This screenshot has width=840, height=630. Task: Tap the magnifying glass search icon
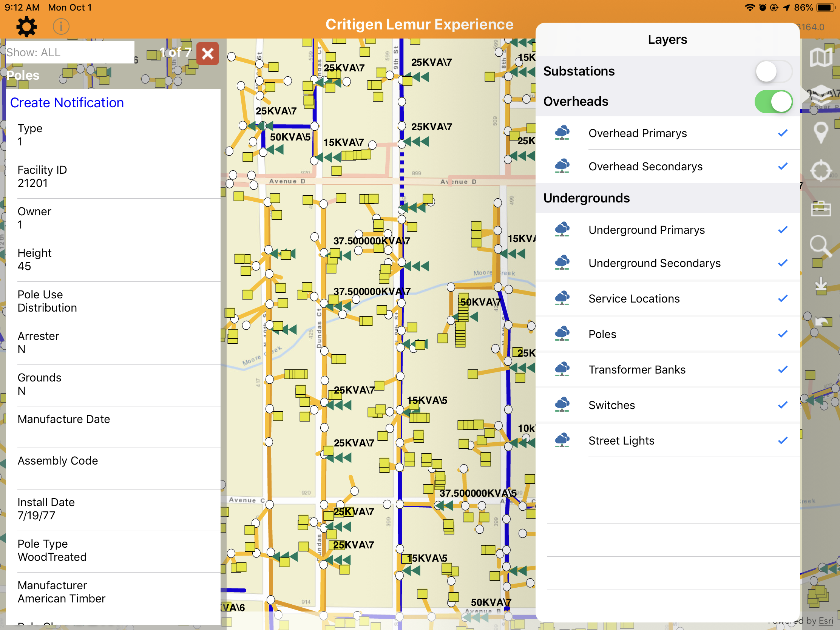[x=821, y=246]
